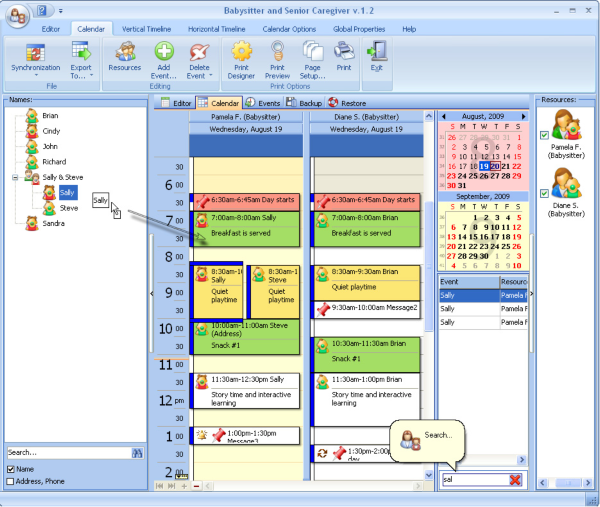
Task: Uncheck Pamela F. resource checkbox
Action: pos(544,135)
